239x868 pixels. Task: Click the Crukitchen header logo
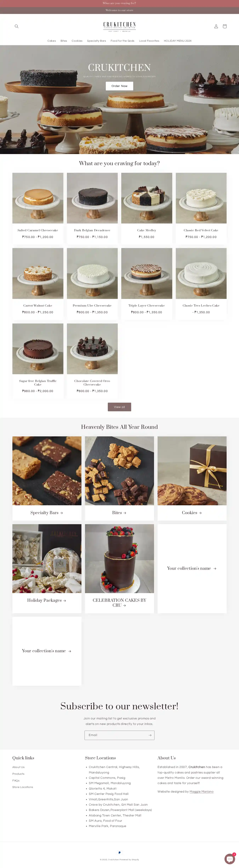[120, 27]
